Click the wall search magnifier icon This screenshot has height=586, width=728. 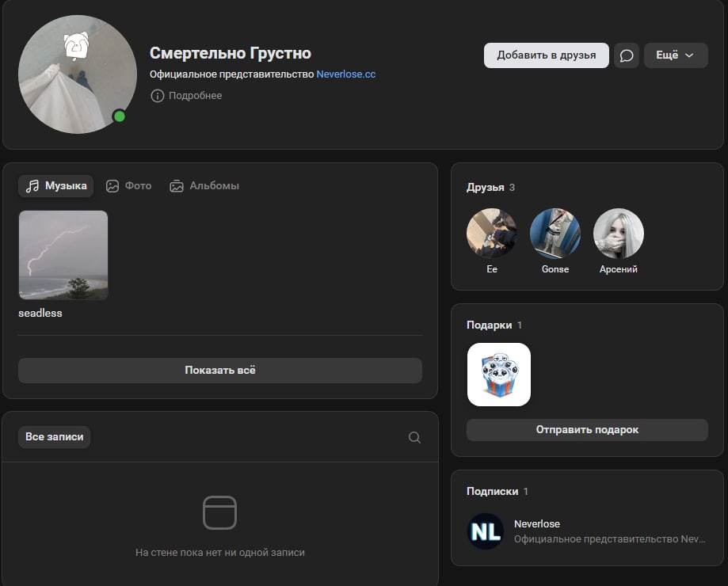pos(414,437)
